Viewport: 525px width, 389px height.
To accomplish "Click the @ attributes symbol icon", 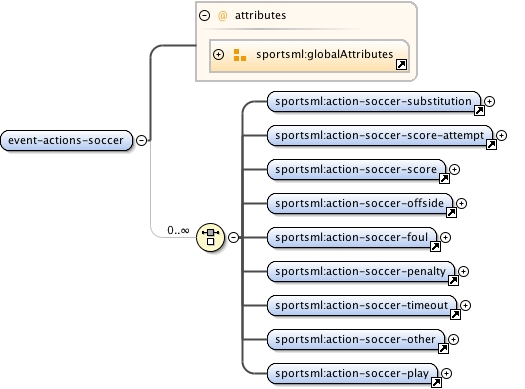I will [x=222, y=15].
